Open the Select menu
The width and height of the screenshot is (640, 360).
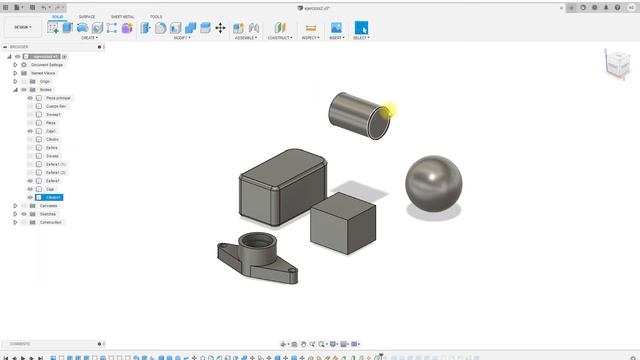pyautogui.click(x=361, y=38)
